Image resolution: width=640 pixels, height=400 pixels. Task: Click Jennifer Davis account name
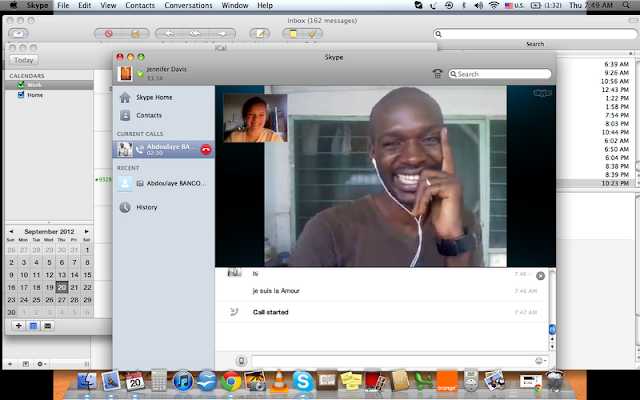pyautogui.click(x=167, y=69)
